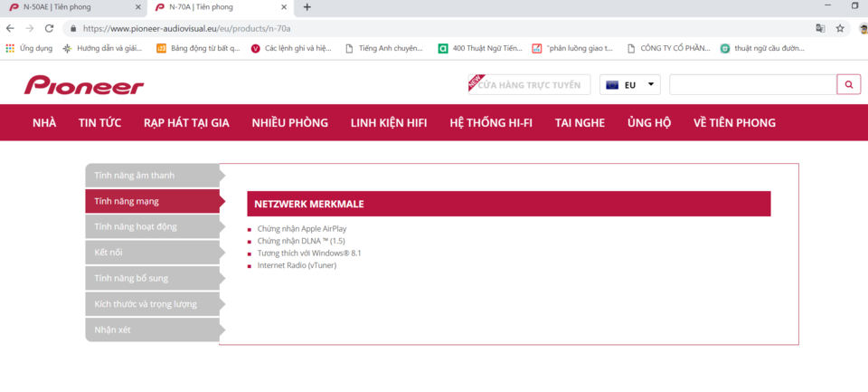The width and height of the screenshot is (868, 392).
Task: Switch to the N-50AE browser tab
Action: (75, 7)
